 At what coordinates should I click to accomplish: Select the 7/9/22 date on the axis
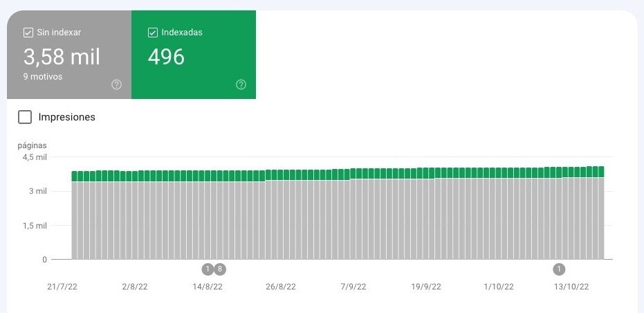[x=353, y=287]
